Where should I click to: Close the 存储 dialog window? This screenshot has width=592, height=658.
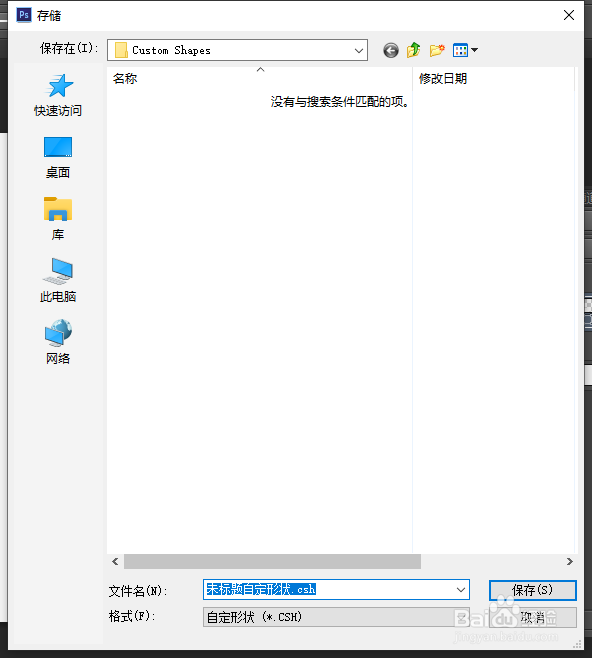pos(569,15)
